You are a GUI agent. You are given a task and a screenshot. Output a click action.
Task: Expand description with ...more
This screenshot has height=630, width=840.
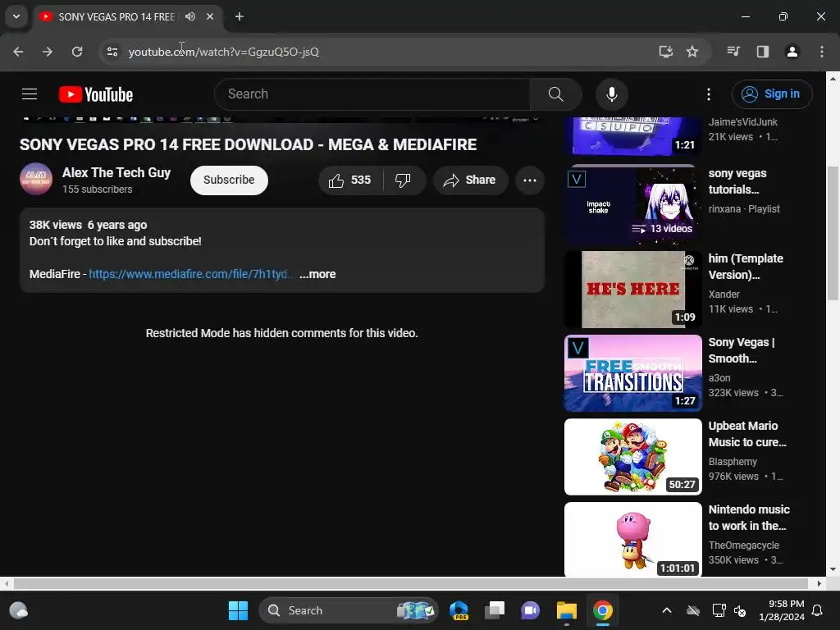(x=317, y=274)
